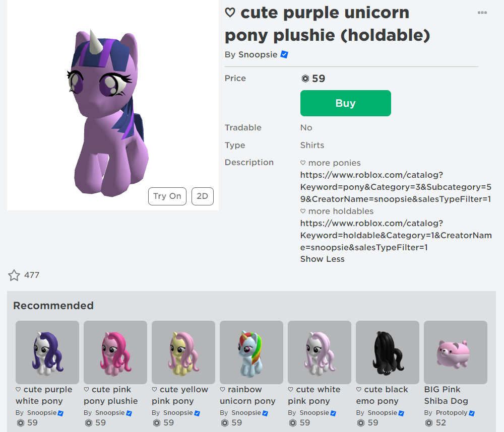Open cute pink pony plushie thumbnail
The width and height of the screenshot is (504, 432).
115,352
